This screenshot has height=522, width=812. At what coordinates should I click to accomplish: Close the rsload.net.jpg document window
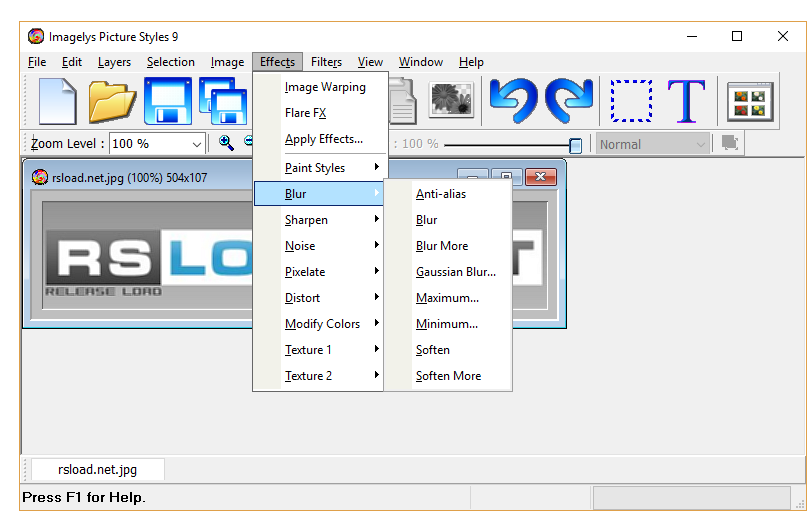click(x=541, y=177)
